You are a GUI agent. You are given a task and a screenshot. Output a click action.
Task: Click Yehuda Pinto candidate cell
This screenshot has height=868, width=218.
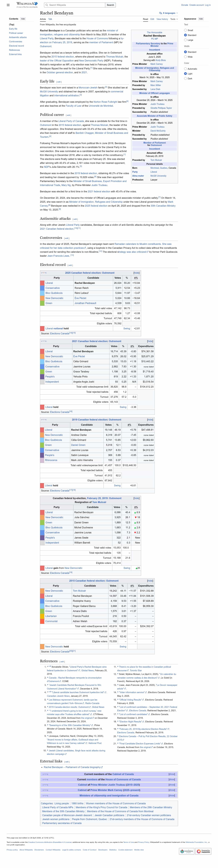[x=91, y=377]
